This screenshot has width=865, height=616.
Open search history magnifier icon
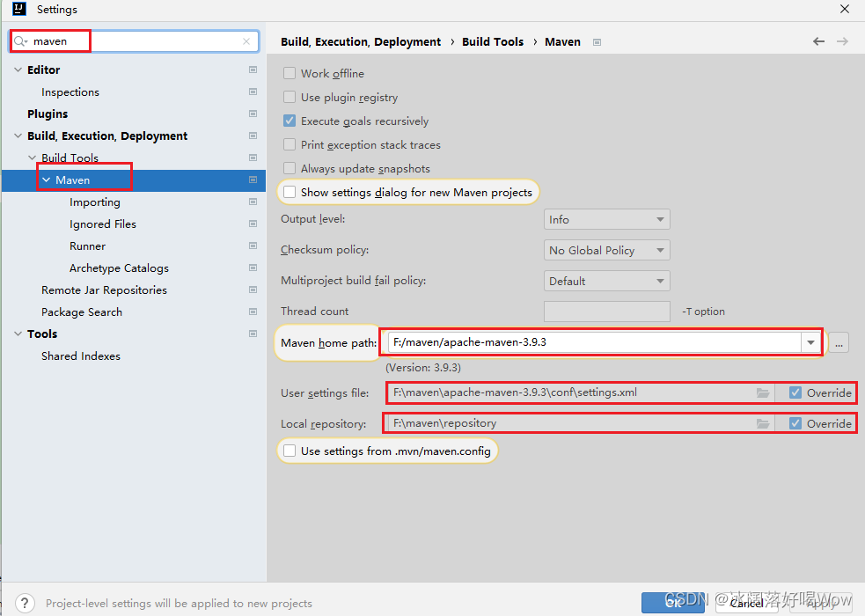click(20, 41)
